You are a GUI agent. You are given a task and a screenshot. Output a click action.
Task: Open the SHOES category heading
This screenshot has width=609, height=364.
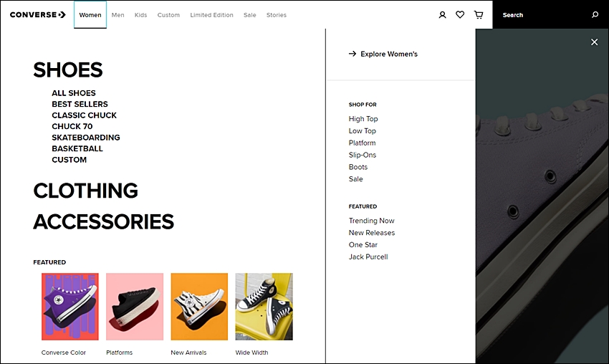(x=68, y=70)
